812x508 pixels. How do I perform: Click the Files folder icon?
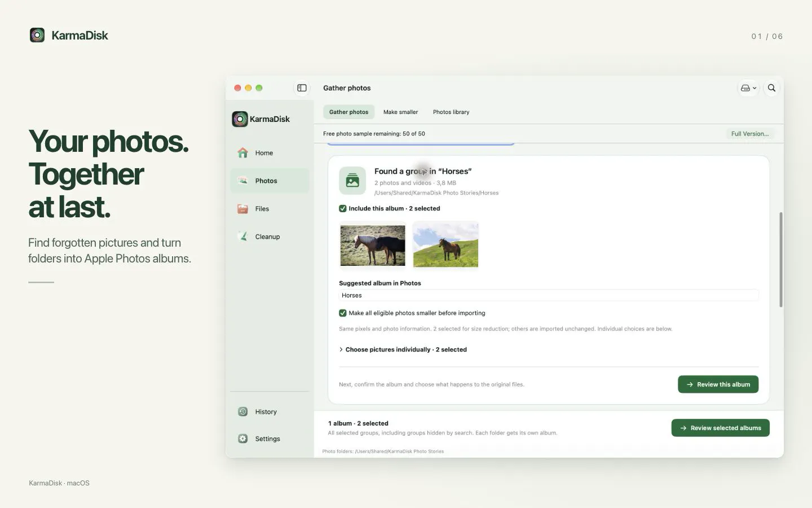243,209
